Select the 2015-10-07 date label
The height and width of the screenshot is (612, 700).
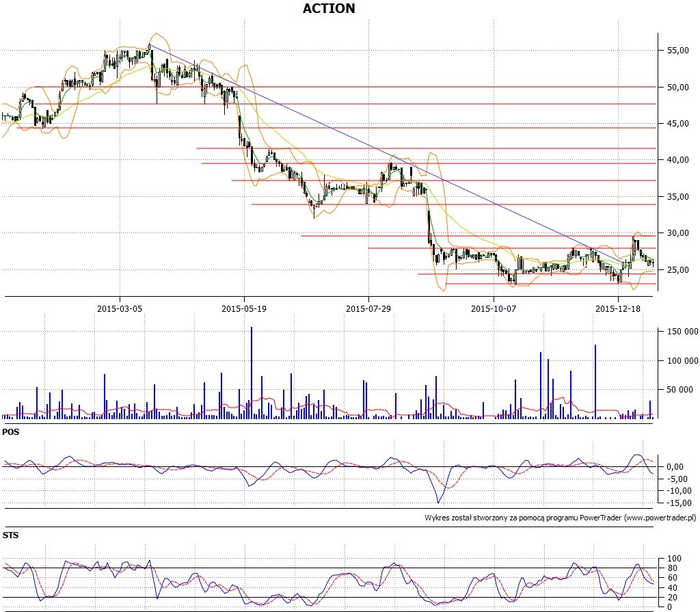[x=494, y=308]
